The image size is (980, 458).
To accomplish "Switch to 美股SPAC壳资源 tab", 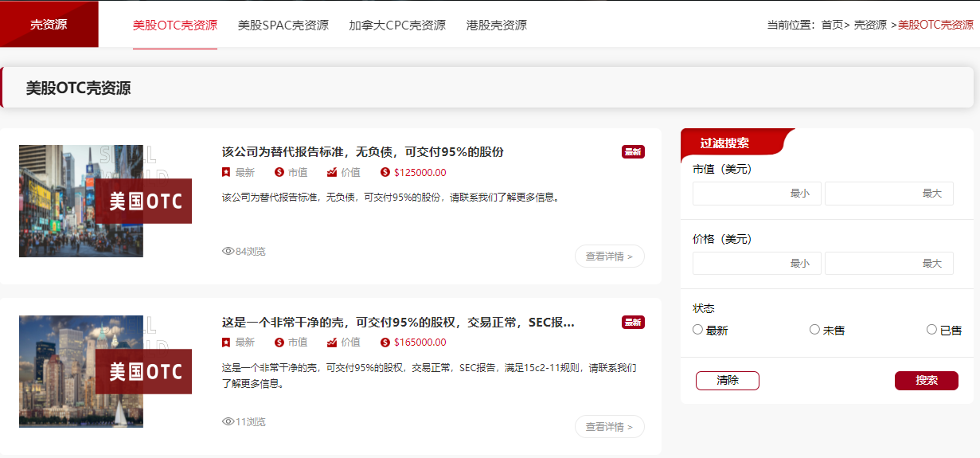I will click(283, 25).
